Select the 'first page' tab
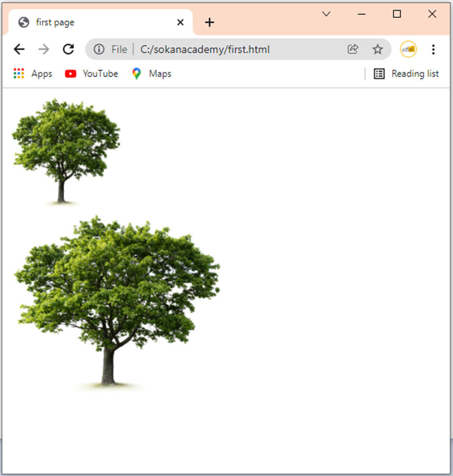The width and height of the screenshot is (453, 476). coord(101,22)
